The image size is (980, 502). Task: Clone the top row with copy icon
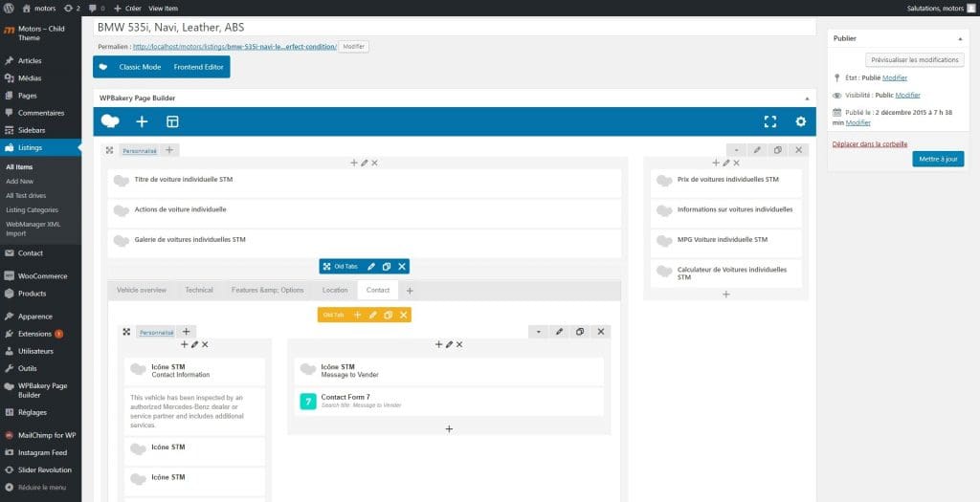[x=777, y=150]
